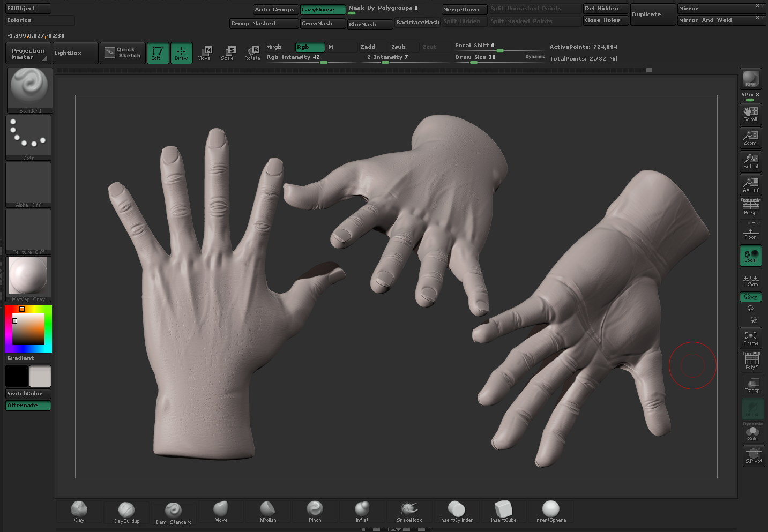Open the LightBox browser

[x=75, y=53]
